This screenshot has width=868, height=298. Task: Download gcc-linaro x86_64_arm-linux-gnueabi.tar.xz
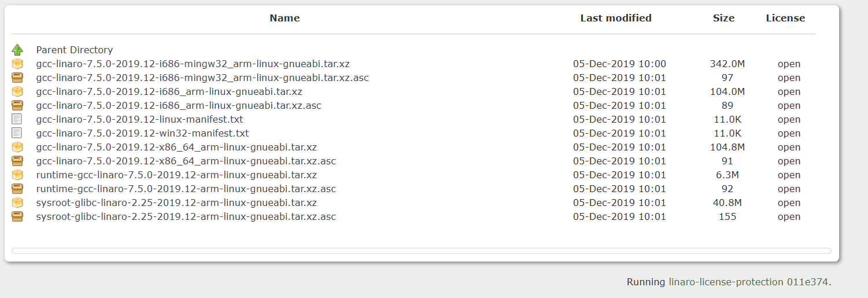pyautogui.click(x=176, y=147)
